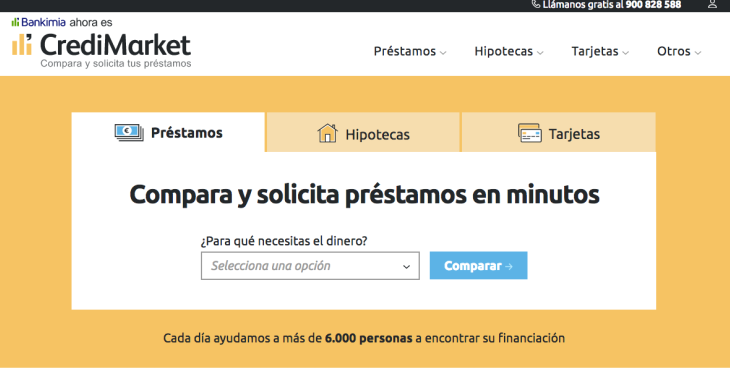This screenshot has height=389, width=730.
Task: Expand chevron next to Tarjetas in navigation
Action: point(626,53)
